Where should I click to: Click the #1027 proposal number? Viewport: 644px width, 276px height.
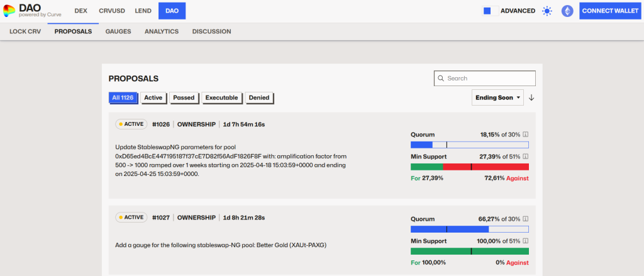[x=160, y=218]
